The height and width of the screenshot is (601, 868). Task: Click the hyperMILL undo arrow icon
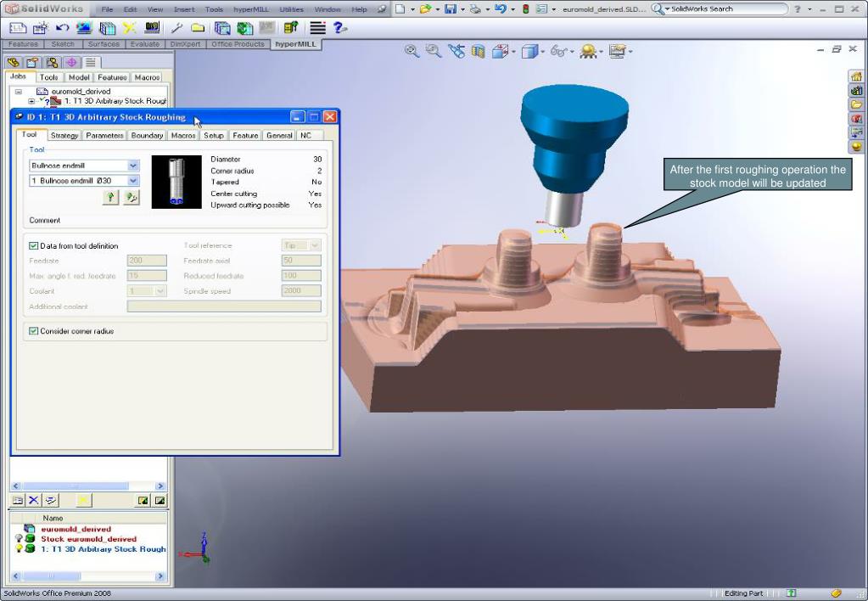pos(62,28)
